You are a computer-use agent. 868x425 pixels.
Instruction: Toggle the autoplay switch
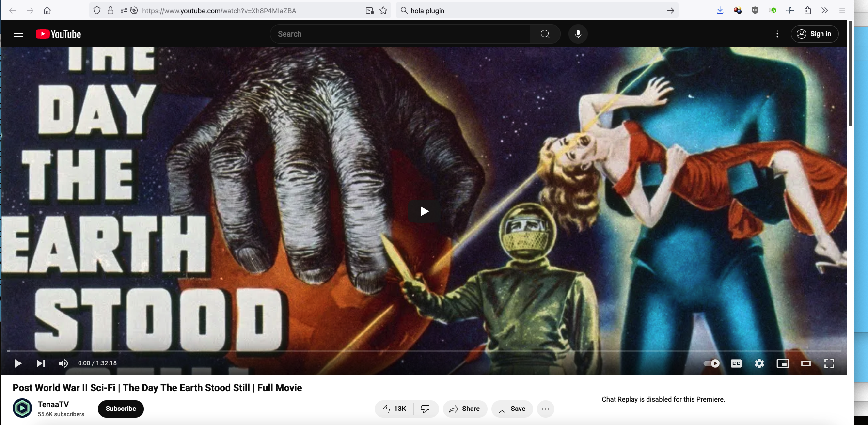click(x=711, y=363)
